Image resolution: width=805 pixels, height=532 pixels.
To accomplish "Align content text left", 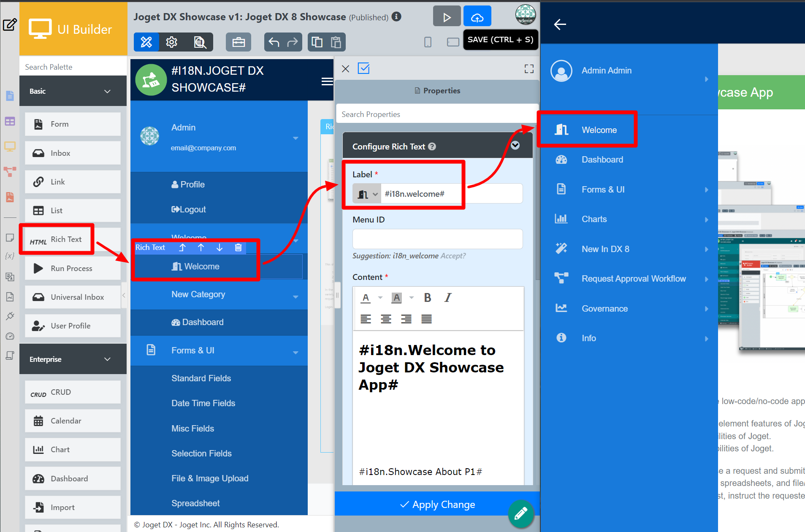I will coord(366,319).
